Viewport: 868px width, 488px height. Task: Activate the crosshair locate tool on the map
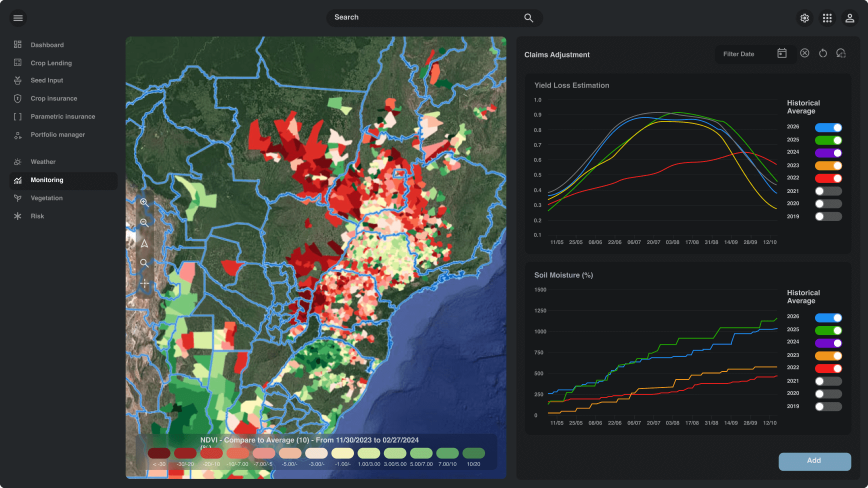tap(144, 284)
